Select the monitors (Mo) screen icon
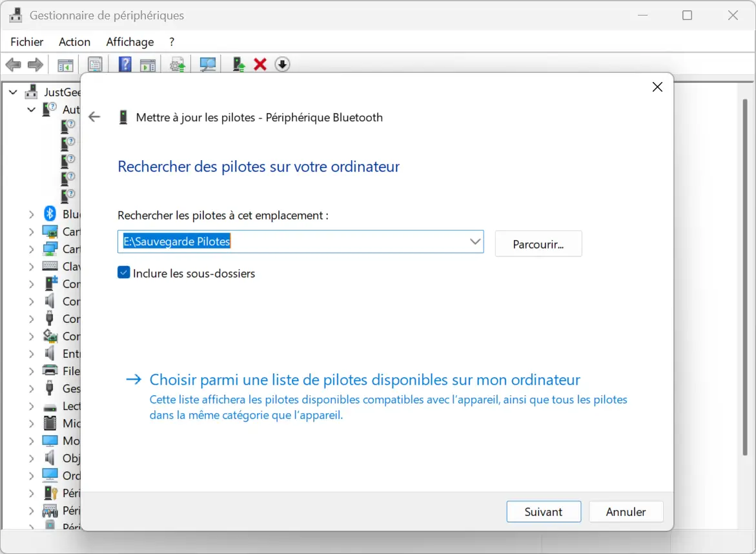The image size is (756, 554). [x=50, y=440]
